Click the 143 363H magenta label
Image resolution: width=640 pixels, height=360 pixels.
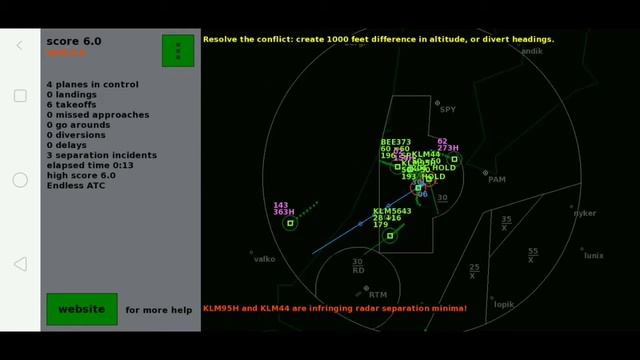284,209
